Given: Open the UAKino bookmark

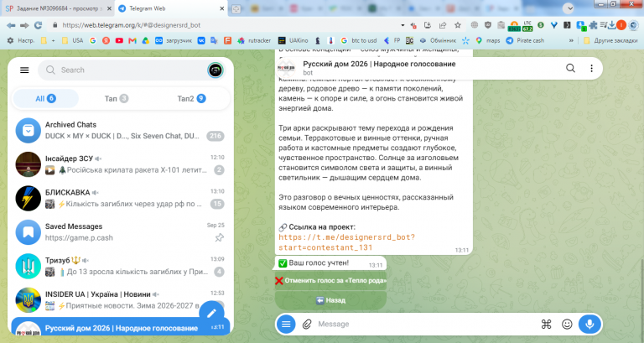Looking at the screenshot, I should tap(293, 40).
